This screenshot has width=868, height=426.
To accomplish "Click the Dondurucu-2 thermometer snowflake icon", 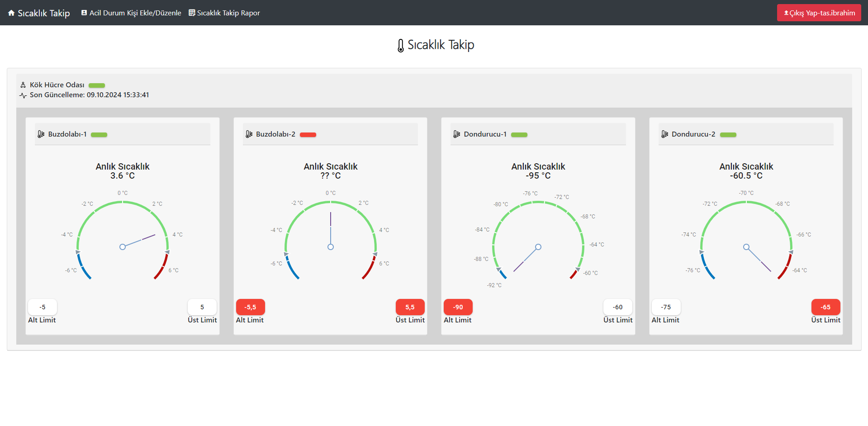I will click(664, 134).
